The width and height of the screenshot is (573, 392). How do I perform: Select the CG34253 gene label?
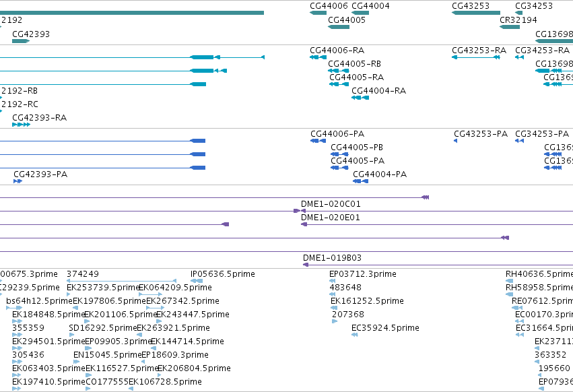(533, 6)
